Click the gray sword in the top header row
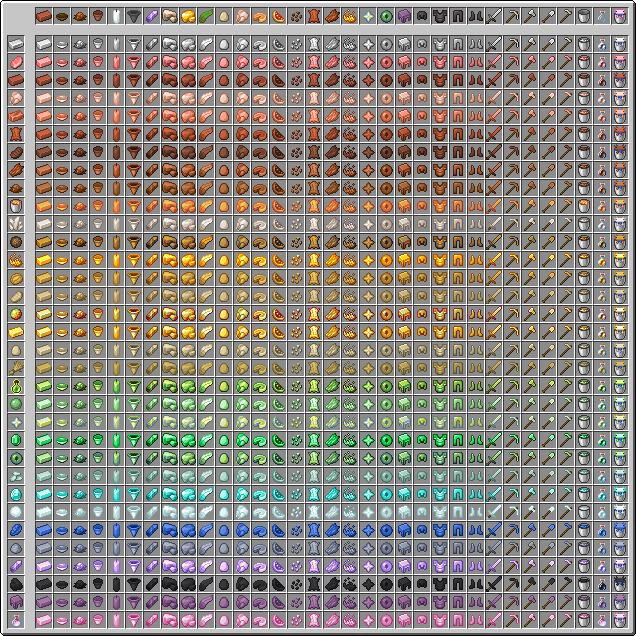The height and width of the screenshot is (636, 636). coord(494,17)
